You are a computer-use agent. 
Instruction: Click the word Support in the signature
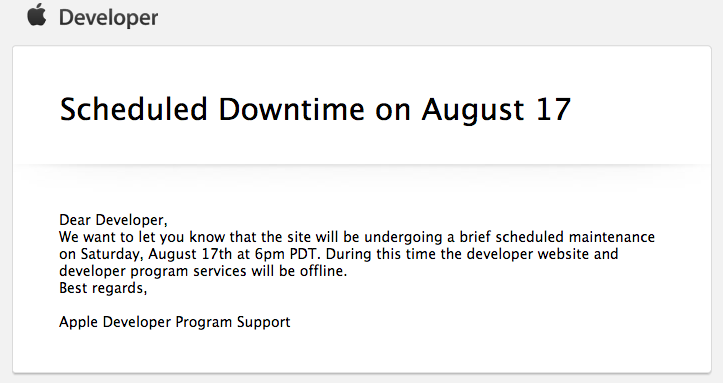264,323
